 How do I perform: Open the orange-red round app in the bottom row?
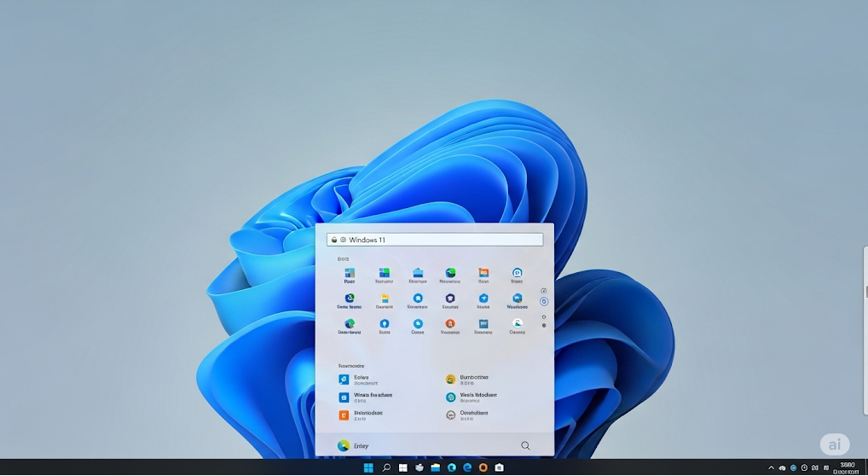click(449, 325)
